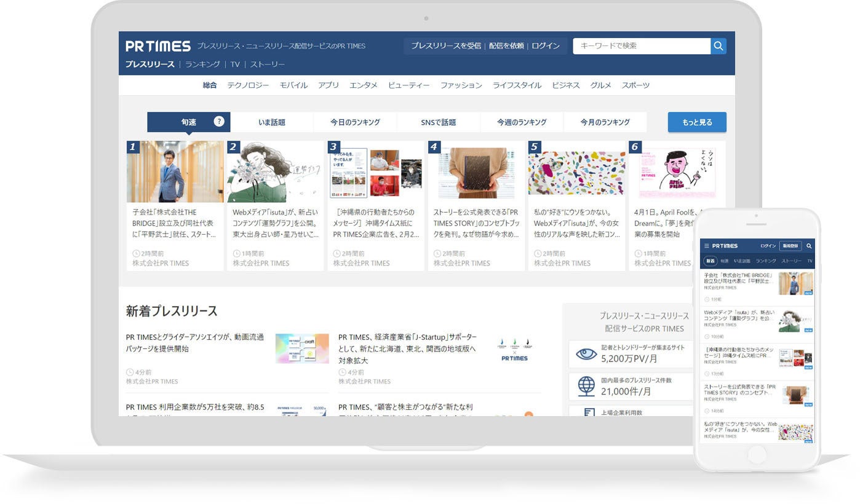Open card 2 headline about 運勢グラフ on laptop
Screen dimensions: 860x504
[x=276, y=223]
